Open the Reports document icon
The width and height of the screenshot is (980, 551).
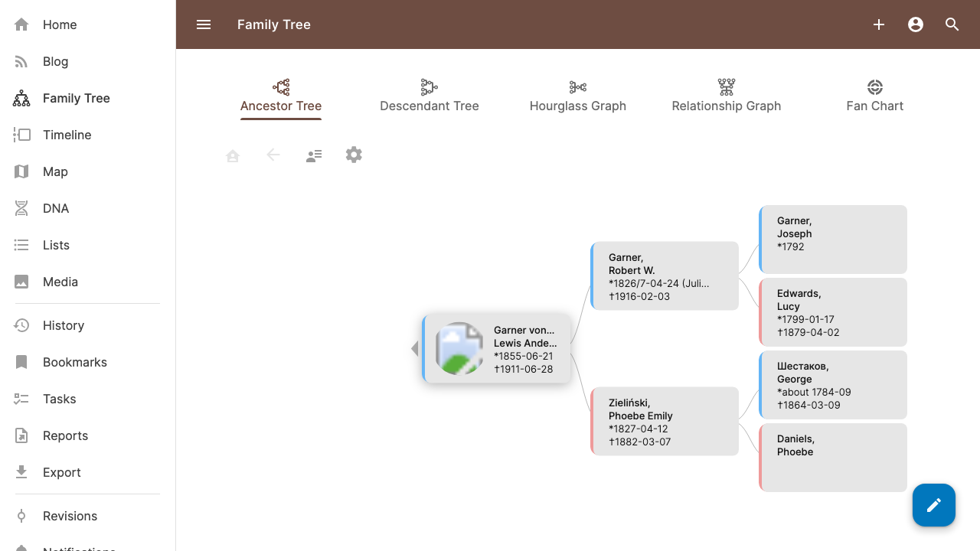click(x=21, y=435)
